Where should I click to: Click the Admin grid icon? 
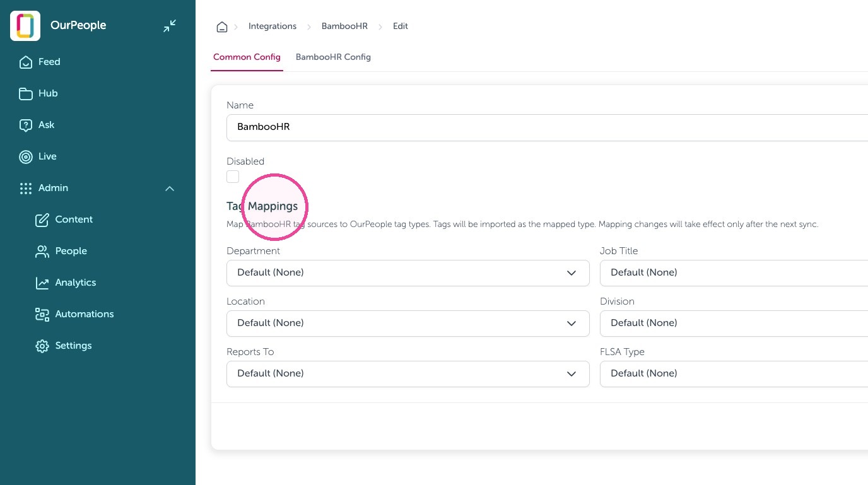26,188
